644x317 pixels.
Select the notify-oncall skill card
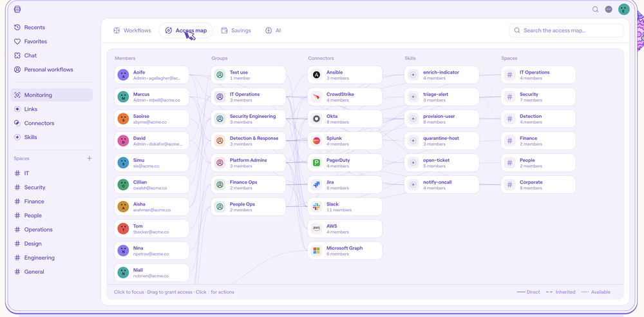tap(442, 185)
